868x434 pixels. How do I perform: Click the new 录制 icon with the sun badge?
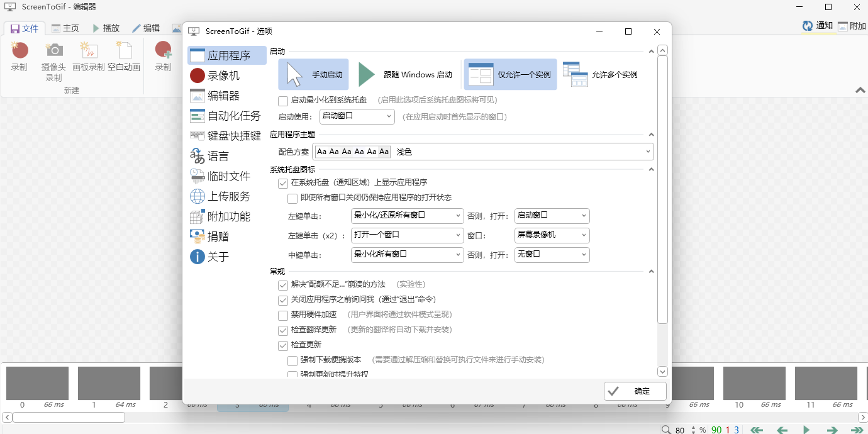point(19,56)
